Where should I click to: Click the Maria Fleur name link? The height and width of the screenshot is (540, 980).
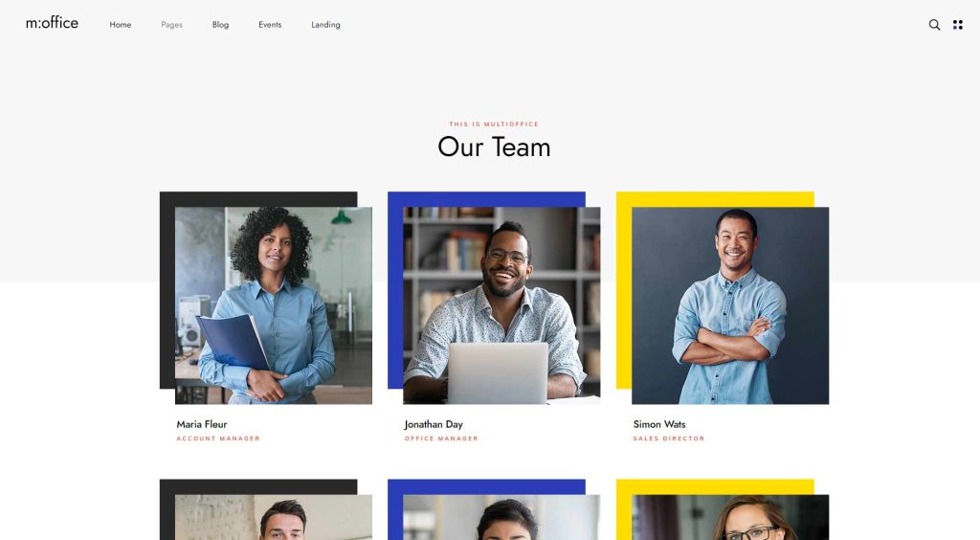pyautogui.click(x=201, y=424)
